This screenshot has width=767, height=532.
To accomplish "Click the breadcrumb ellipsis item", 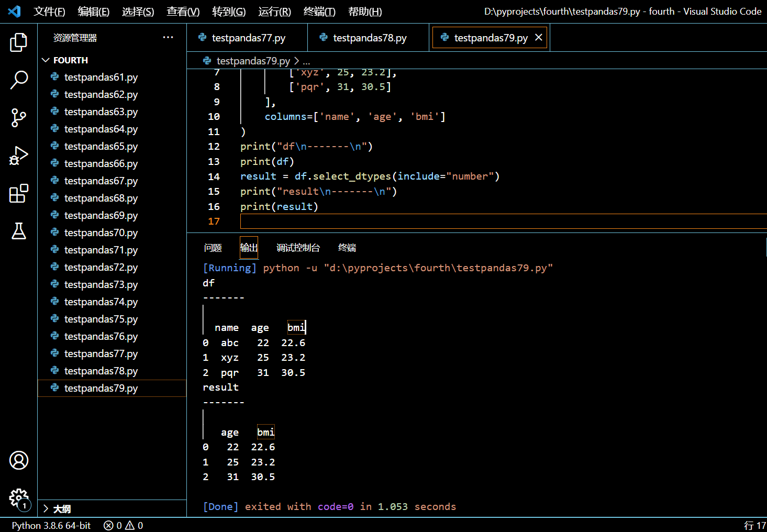I will (306, 61).
